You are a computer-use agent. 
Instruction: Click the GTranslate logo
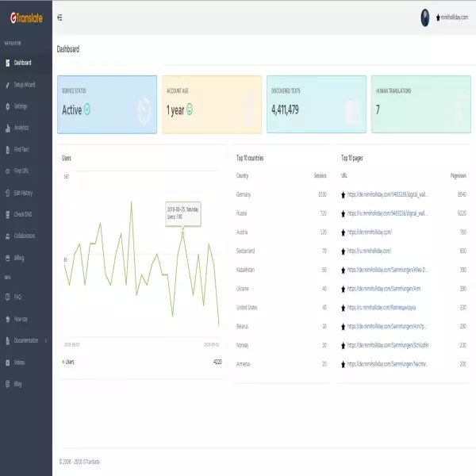pyautogui.click(x=25, y=17)
